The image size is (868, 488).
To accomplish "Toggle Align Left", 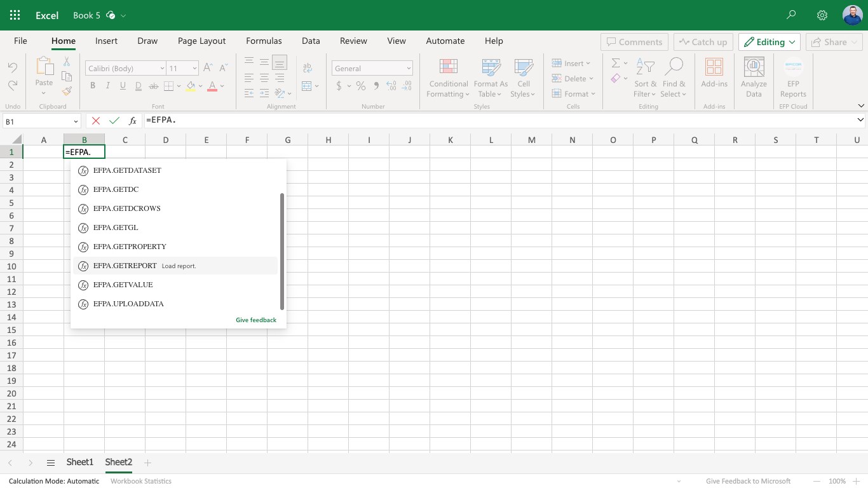I will 248,78.
